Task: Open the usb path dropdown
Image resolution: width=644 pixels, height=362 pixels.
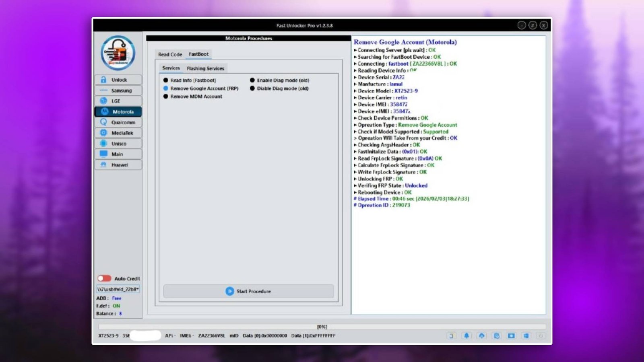Action: tap(118, 289)
